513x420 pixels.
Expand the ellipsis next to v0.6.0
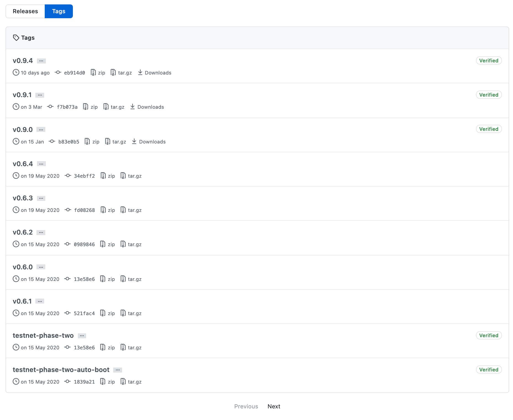(41, 267)
